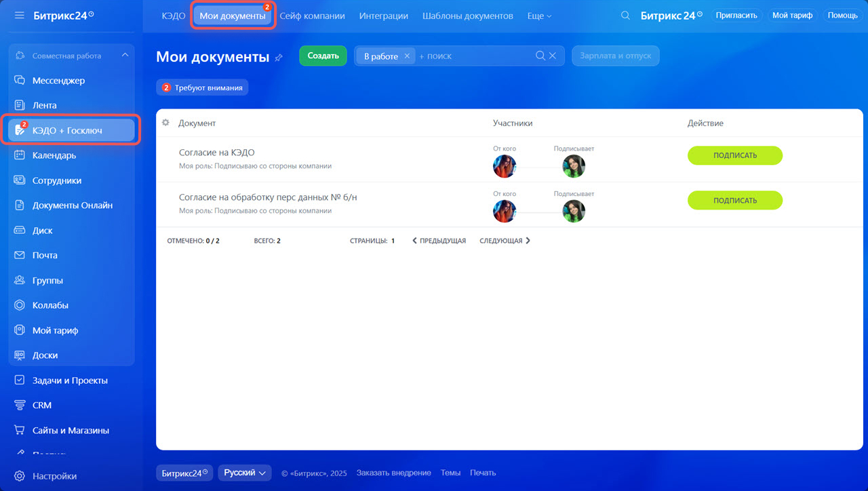The image size is (868, 491).
Task: Click signer avatar in перс данных row
Action: (x=574, y=211)
